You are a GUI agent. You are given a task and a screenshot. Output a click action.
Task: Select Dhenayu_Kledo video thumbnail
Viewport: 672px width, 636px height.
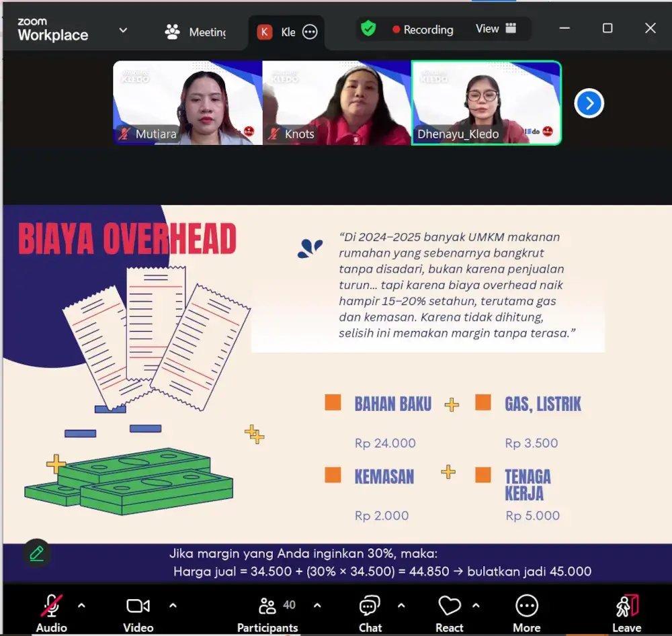[486, 103]
